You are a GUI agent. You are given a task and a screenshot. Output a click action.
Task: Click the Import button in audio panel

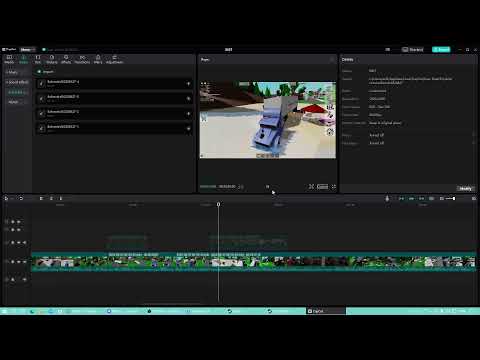pos(46,72)
